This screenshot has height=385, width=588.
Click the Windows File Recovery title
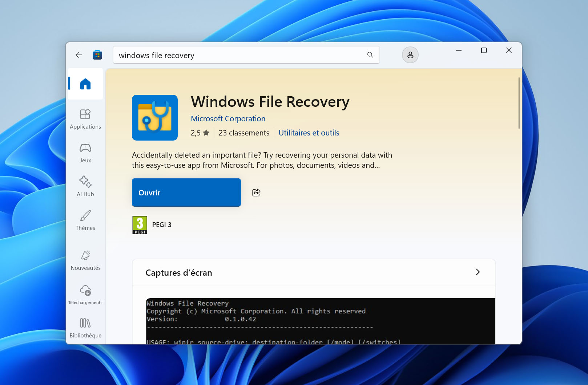[x=270, y=102]
